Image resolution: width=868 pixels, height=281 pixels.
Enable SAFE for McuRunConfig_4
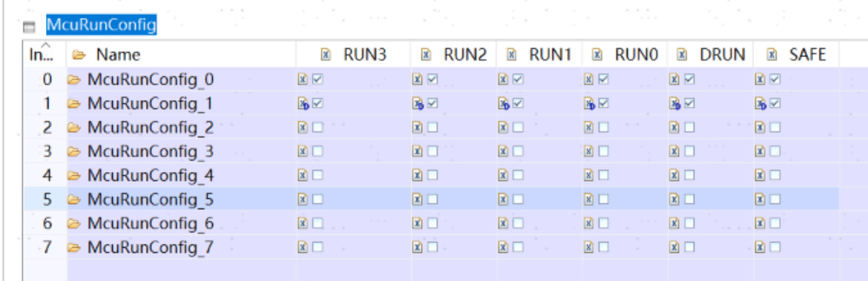(775, 176)
